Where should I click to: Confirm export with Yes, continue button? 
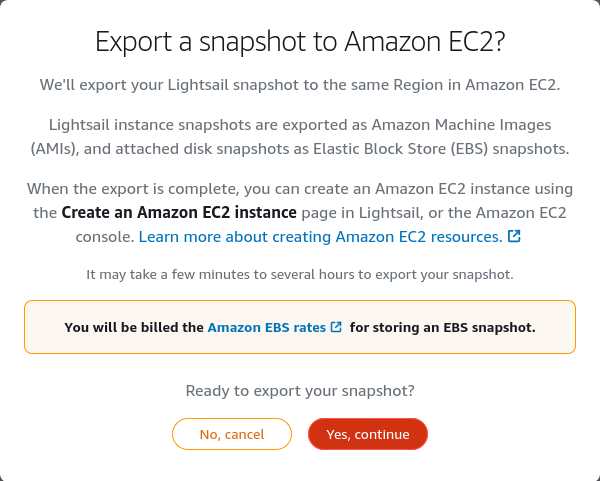point(368,434)
